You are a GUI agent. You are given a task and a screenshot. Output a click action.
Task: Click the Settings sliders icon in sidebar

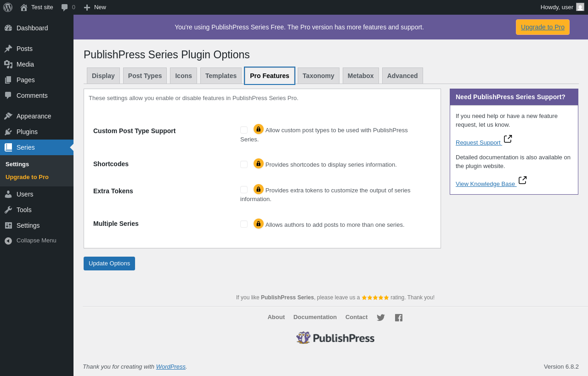(8, 225)
